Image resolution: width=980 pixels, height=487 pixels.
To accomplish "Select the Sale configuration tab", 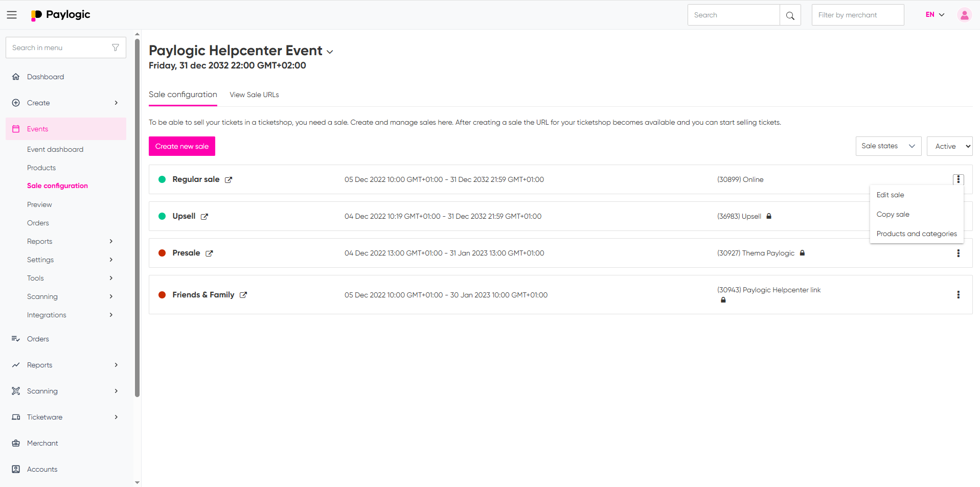I will 183,95.
